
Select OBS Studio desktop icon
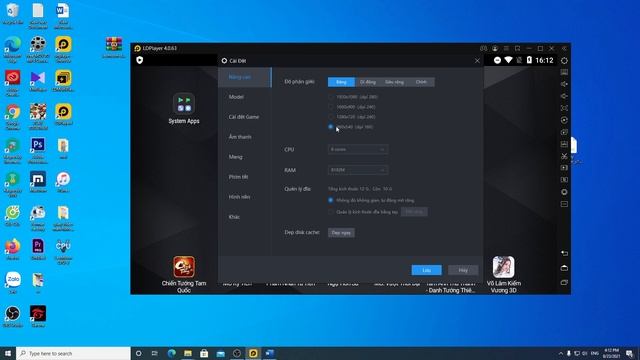[13, 316]
